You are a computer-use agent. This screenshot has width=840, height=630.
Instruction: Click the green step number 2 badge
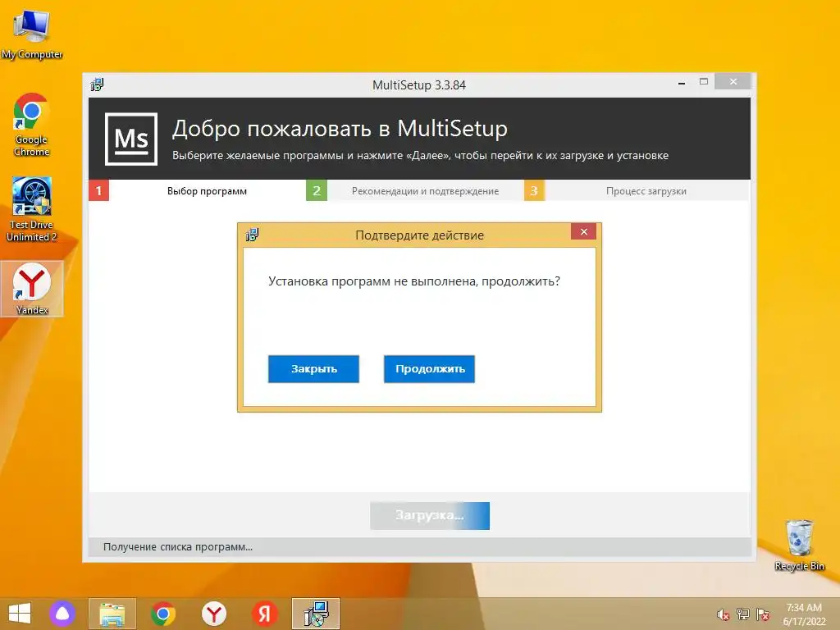(317, 190)
